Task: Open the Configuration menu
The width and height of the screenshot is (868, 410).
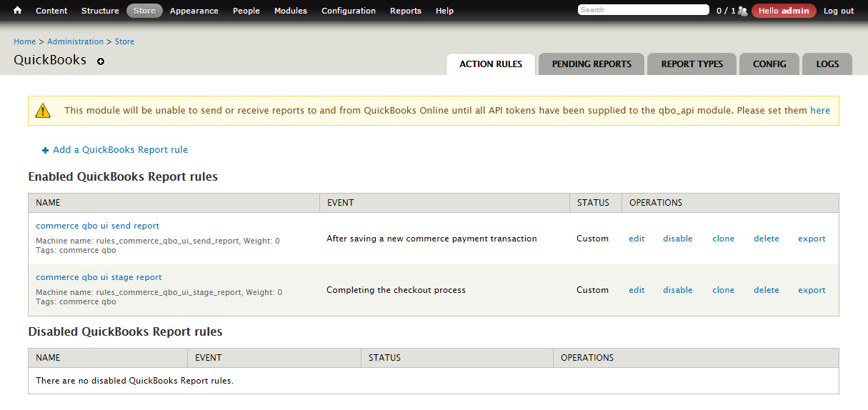Action: tap(349, 11)
